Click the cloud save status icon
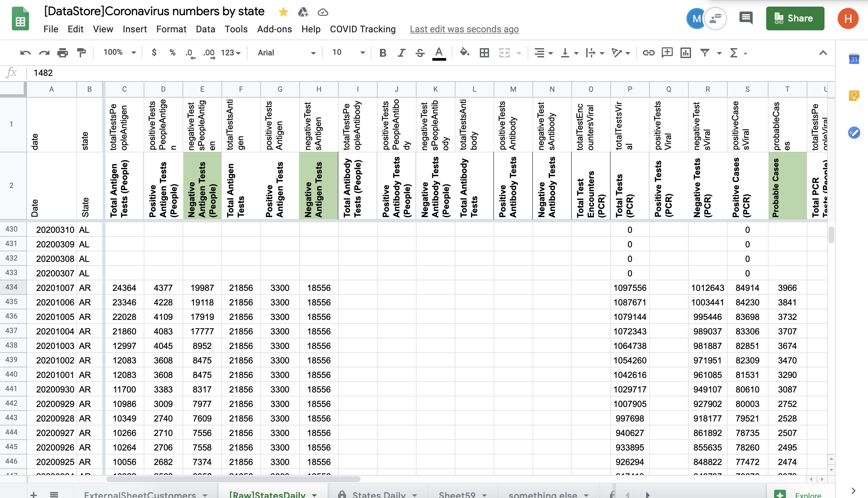This screenshot has height=498, width=868. (323, 12)
